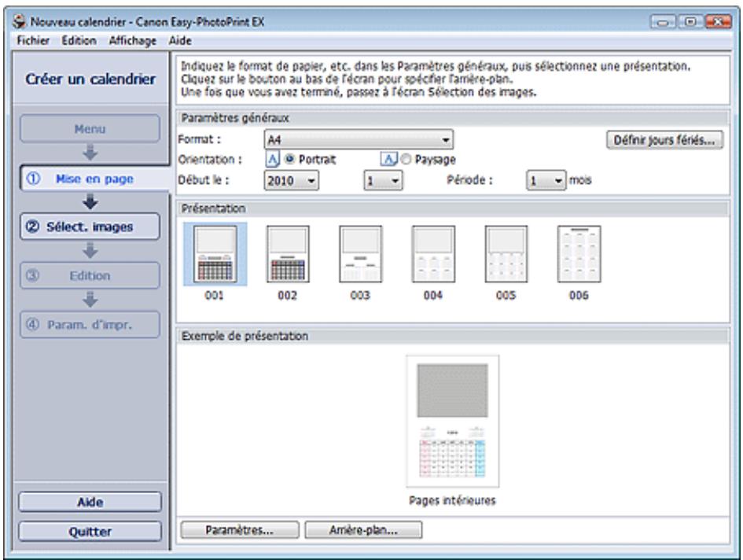Open the Affichage menu
Viewport: 743px width, 560px height.
(x=133, y=41)
